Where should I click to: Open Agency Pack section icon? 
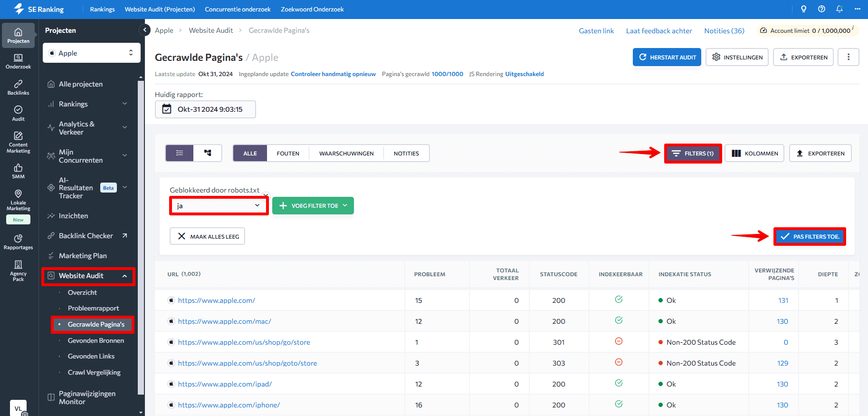pyautogui.click(x=18, y=271)
